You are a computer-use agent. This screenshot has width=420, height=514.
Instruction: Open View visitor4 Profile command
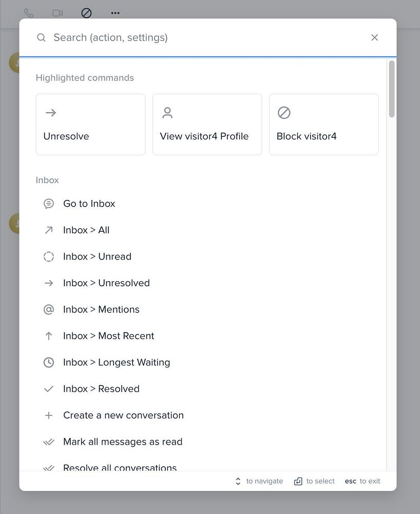point(207,124)
